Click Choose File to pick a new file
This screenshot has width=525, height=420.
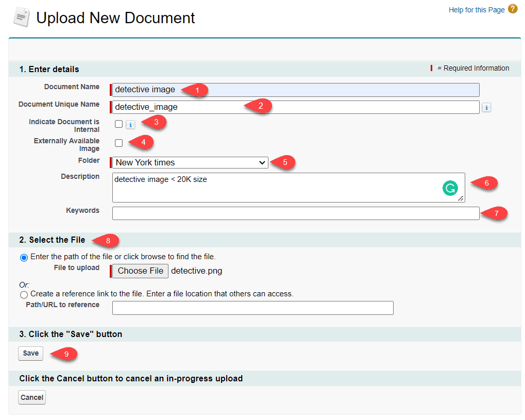(139, 271)
